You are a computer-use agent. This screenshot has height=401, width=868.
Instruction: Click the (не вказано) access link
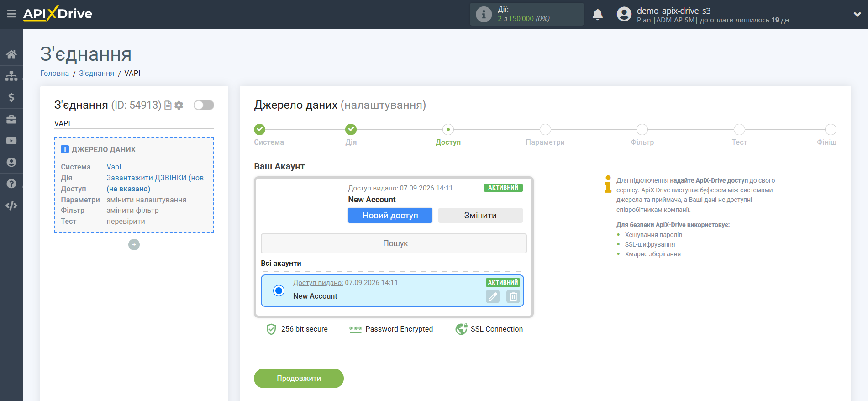pos(128,189)
